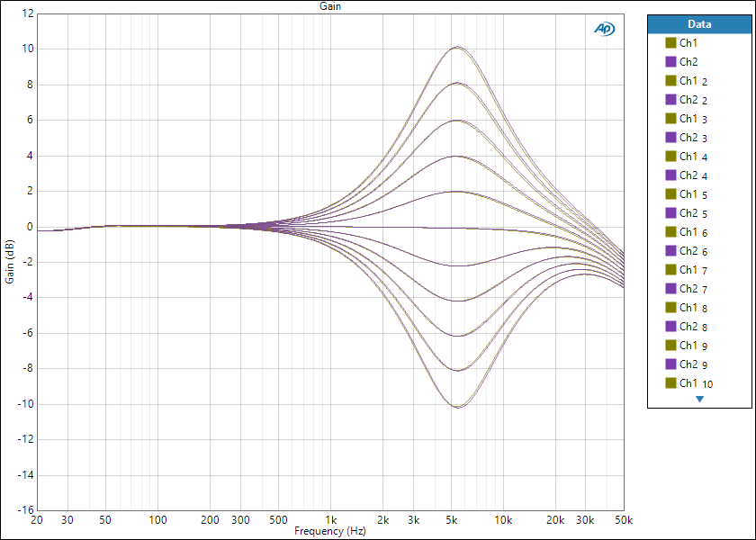Click the Ch2 5 legend swatch
This screenshot has height=540, width=756.
(670, 212)
